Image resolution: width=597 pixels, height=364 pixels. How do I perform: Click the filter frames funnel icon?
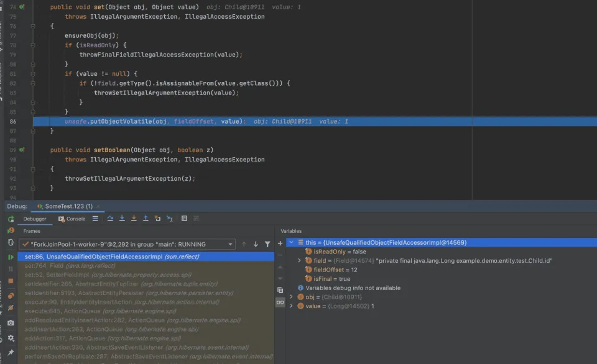pos(267,244)
